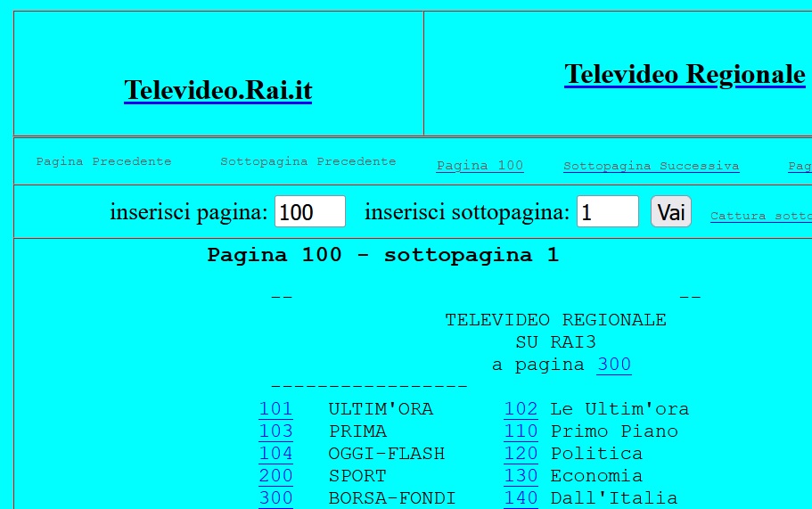Viewport: 812px width, 509px height.
Task: Click the BORSA-FONDI label text
Action: (392, 498)
